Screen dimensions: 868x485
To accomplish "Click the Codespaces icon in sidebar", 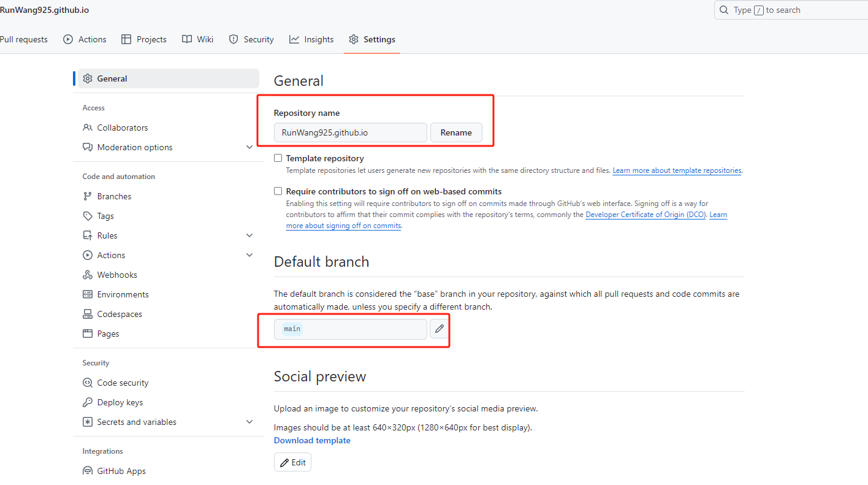I will 88,314.
